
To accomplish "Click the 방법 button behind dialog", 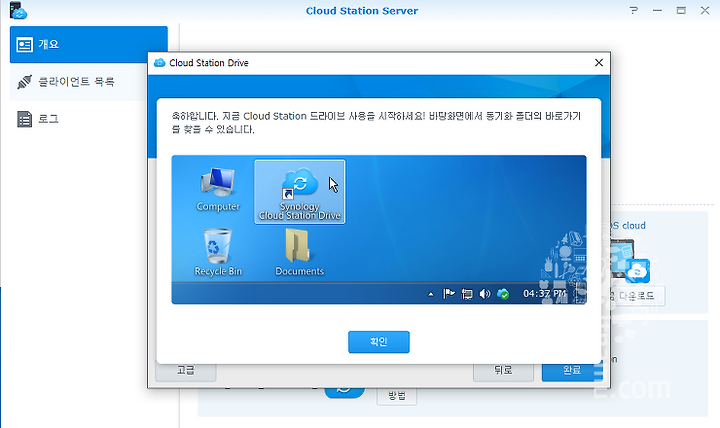I will tap(397, 396).
